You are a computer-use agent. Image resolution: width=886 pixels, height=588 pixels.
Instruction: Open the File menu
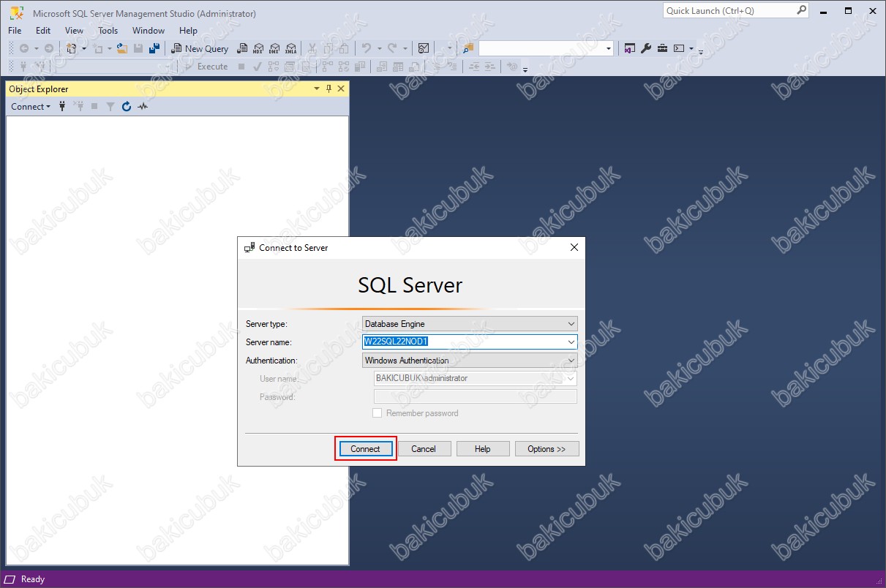point(15,31)
